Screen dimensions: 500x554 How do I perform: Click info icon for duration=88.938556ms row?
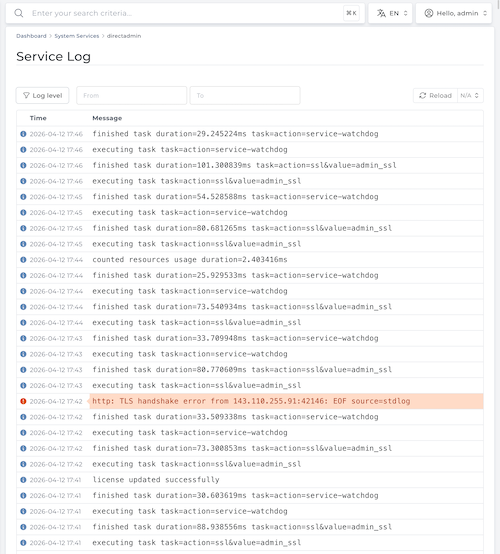(x=23, y=527)
